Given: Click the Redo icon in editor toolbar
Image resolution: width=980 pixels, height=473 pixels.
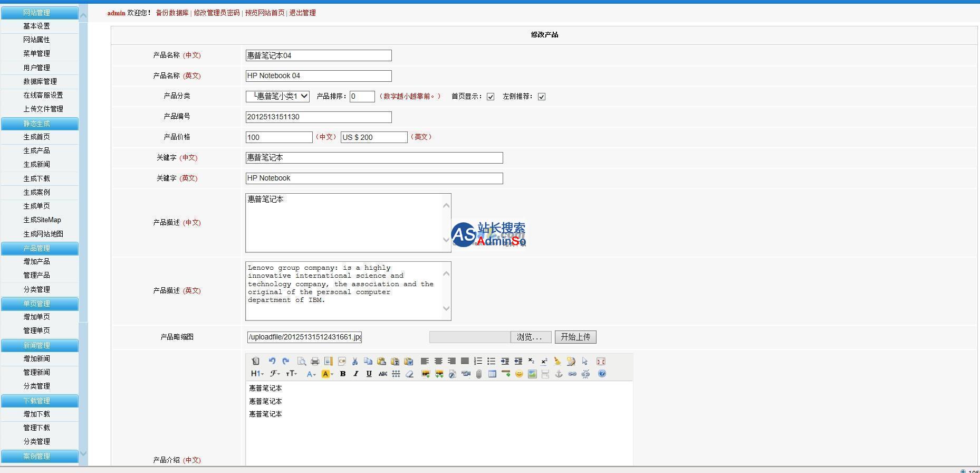Looking at the screenshot, I should point(286,361).
